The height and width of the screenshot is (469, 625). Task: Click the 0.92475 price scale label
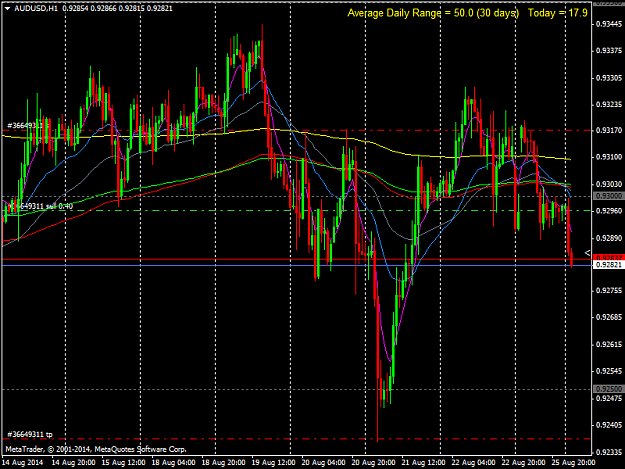click(609, 398)
